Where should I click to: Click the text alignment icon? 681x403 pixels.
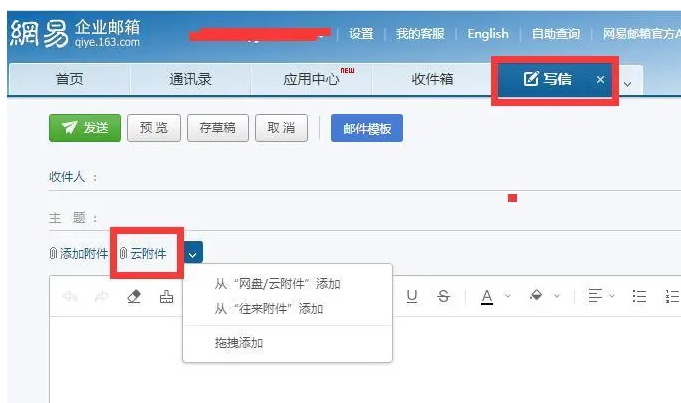tap(595, 296)
